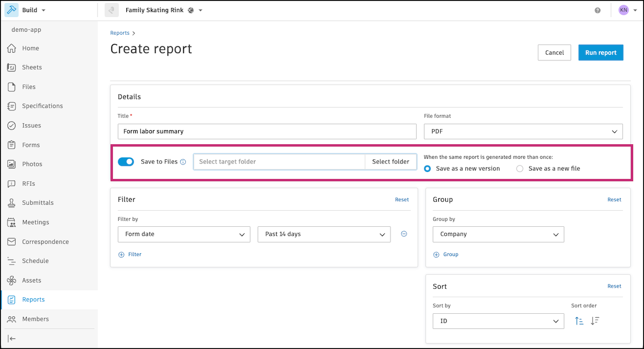Click the help question mark icon
The width and height of the screenshot is (644, 349).
pyautogui.click(x=598, y=10)
